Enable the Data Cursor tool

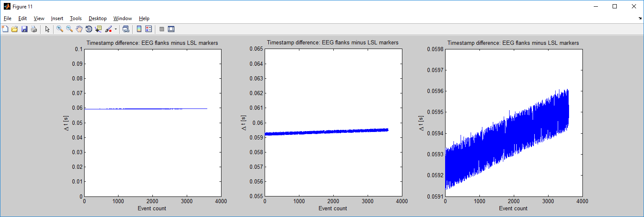(x=98, y=29)
